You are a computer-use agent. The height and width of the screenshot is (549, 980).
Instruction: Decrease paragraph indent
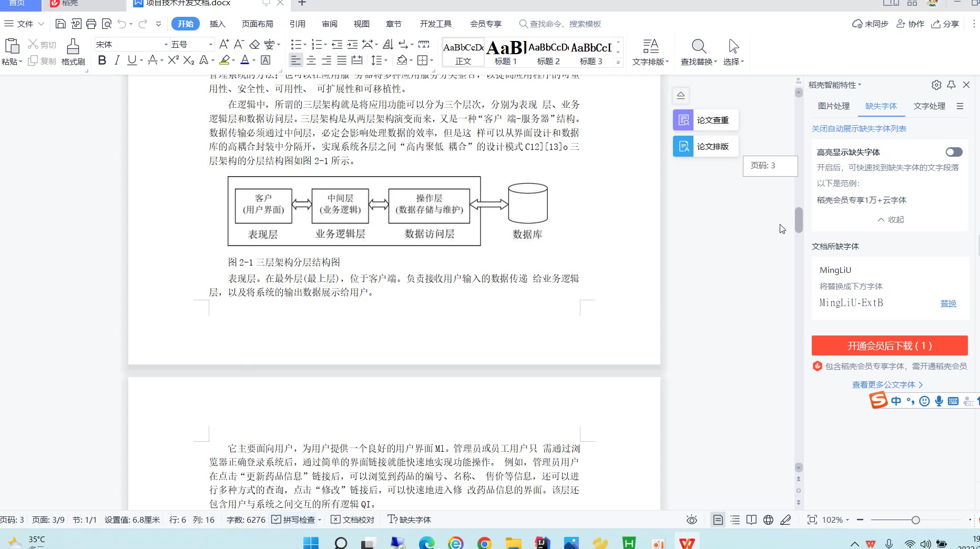[337, 44]
